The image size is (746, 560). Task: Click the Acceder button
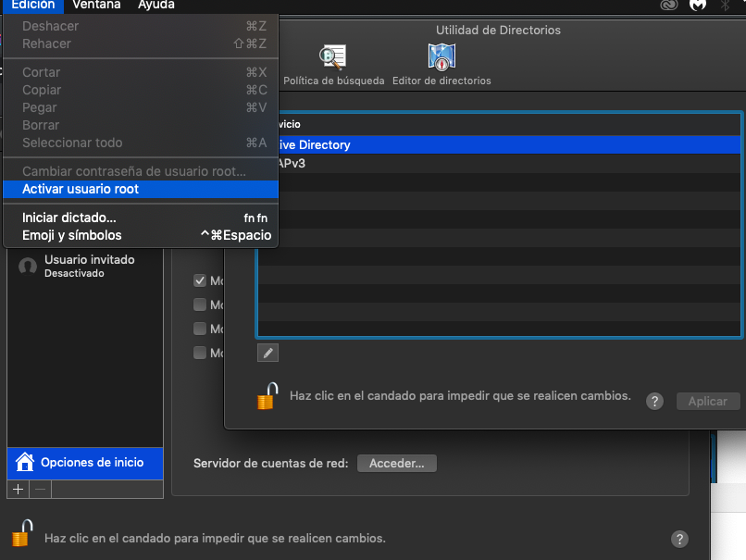[x=397, y=464]
